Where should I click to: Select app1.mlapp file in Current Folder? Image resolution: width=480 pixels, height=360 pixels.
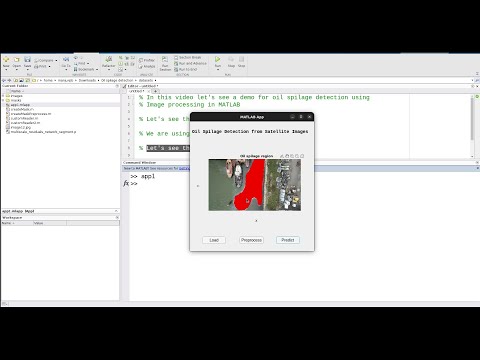click(20, 105)
